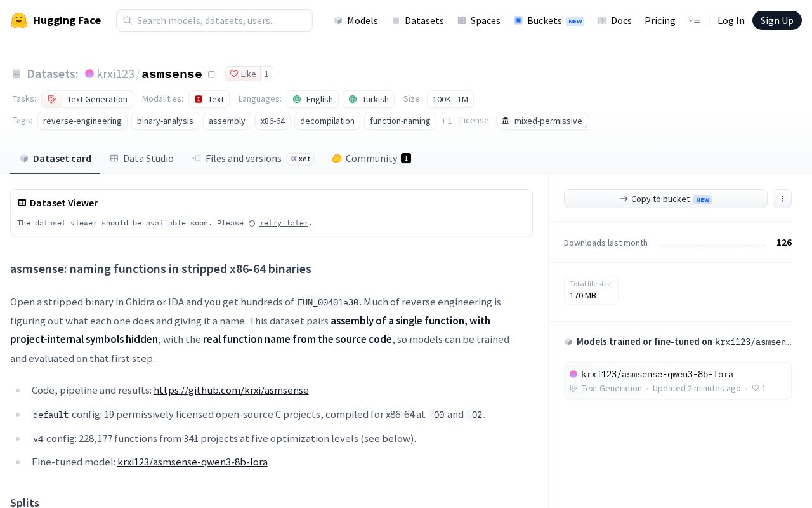Switch to the Dataset card tab
The image size is (812, 508).
55,158
